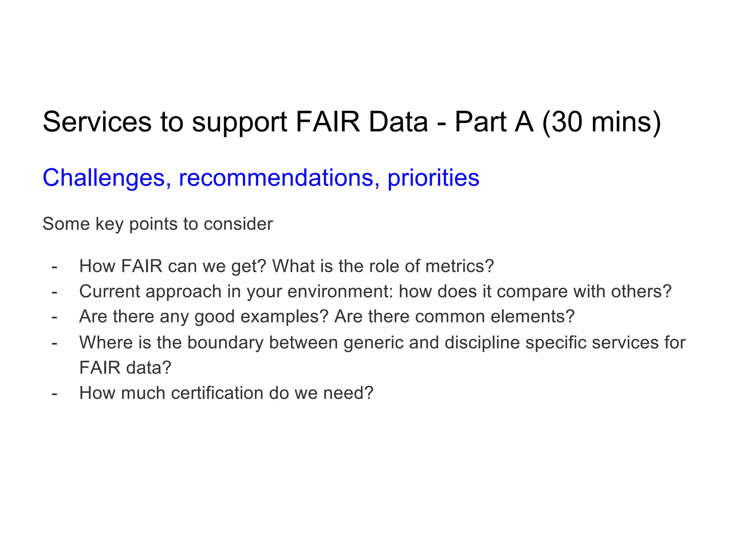Image resolution: width=756 pixels, height=535 pixels.
Task: Select the blue "Challenges, recommendations" subtitle
Action: (211, 178)
